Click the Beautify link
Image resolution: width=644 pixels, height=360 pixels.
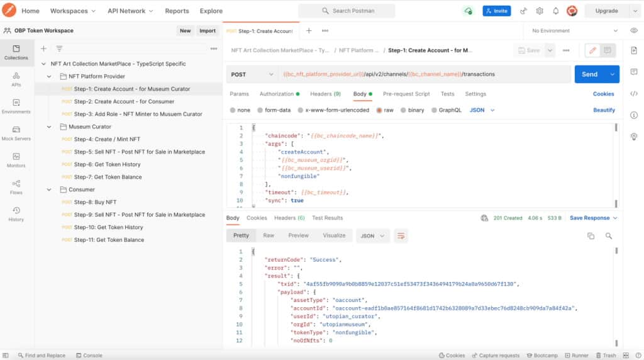tap(604, 110)
